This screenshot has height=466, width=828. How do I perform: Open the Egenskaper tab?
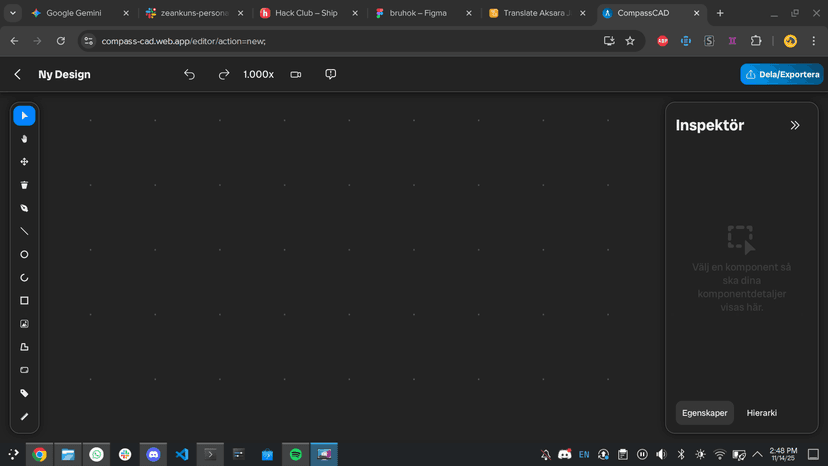pos(704,413)
